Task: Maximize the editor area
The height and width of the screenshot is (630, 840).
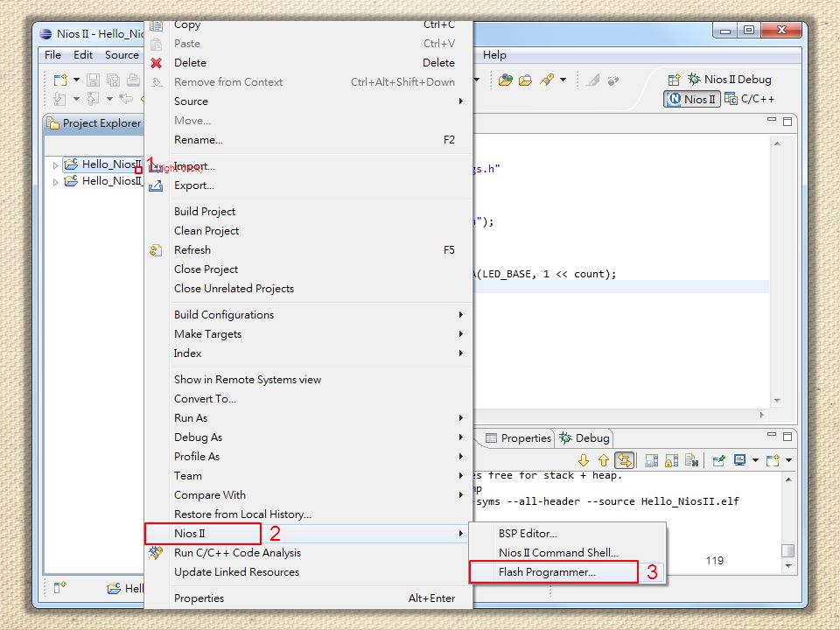Action: click(787, 122)
